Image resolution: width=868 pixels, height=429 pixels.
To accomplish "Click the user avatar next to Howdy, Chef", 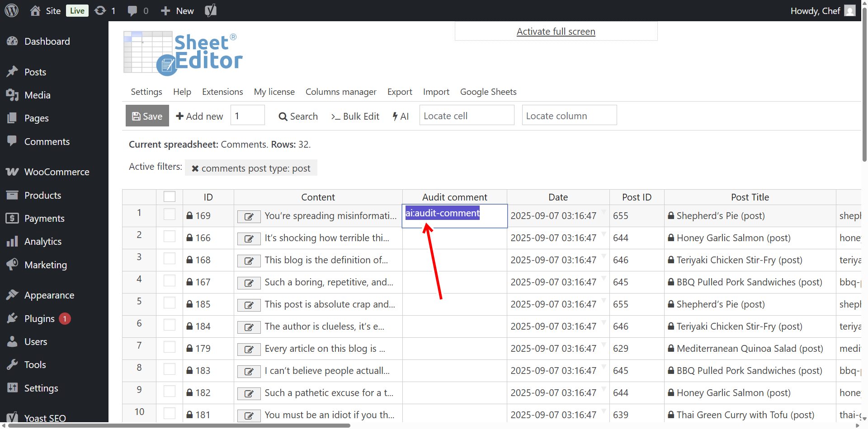I will click(x=850, y=10).
